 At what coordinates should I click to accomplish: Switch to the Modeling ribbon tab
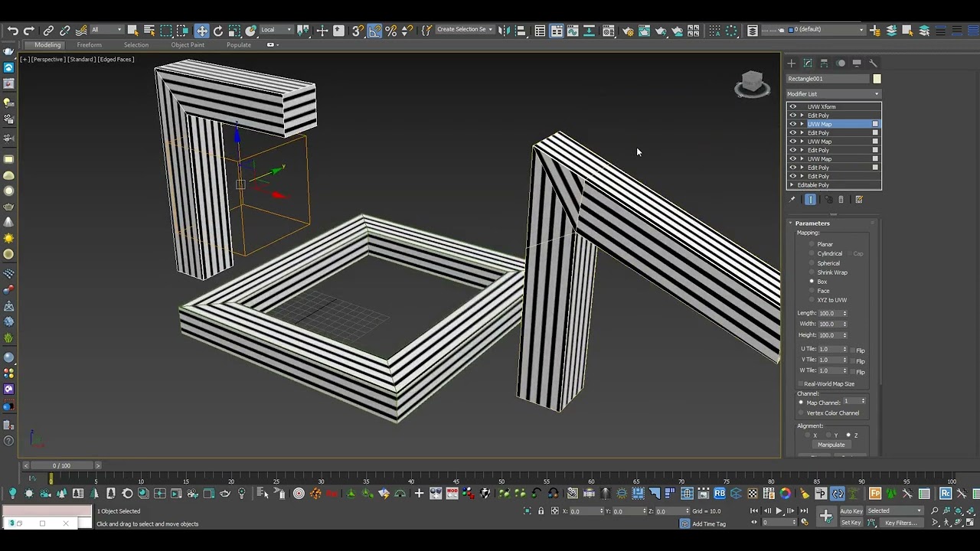47,45
